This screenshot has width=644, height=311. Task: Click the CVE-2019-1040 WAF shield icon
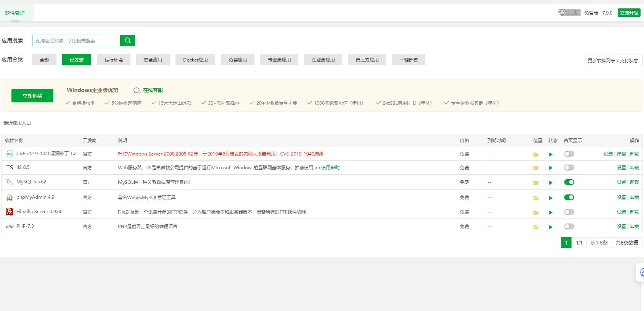click(10, 154)
